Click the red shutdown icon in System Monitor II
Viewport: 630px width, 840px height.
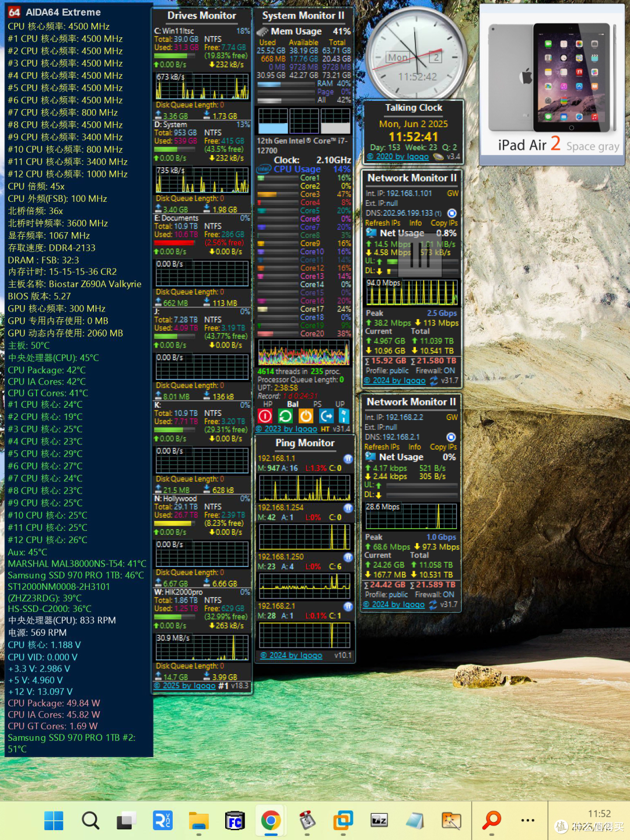point(265,415)
